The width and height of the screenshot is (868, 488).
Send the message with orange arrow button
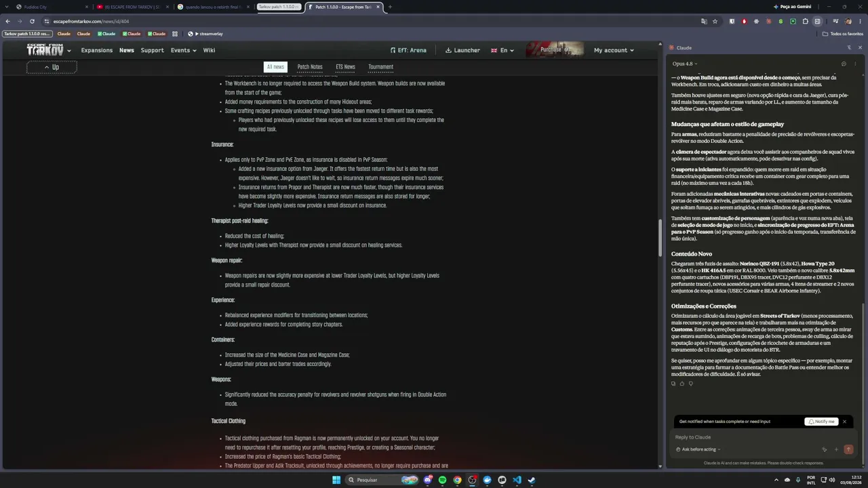coord(848,449)
